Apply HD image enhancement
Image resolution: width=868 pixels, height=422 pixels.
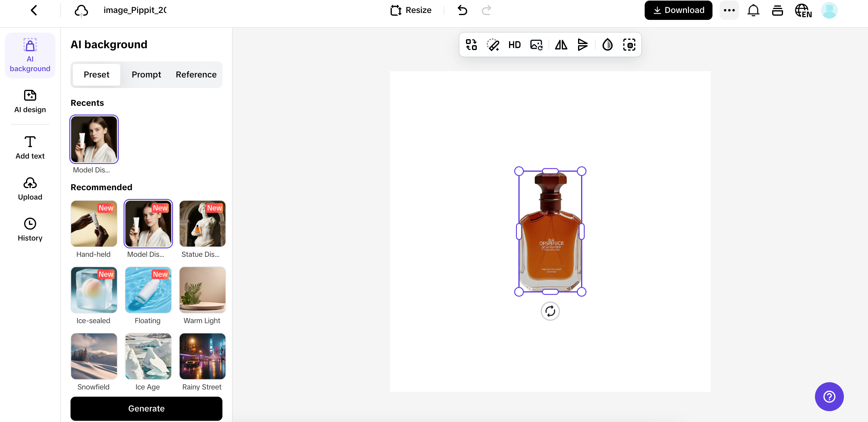click(x=514, y=45)
